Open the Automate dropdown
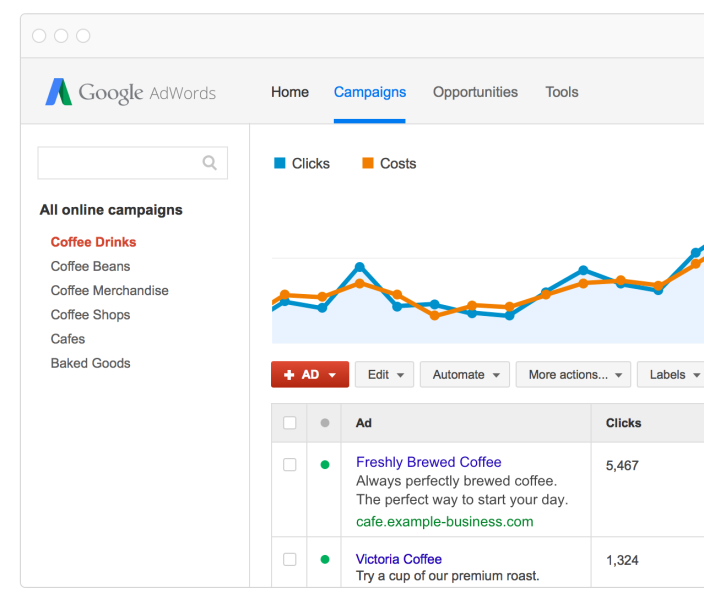The height and width of the screenshot is (599, 704). tap(465, 375)
